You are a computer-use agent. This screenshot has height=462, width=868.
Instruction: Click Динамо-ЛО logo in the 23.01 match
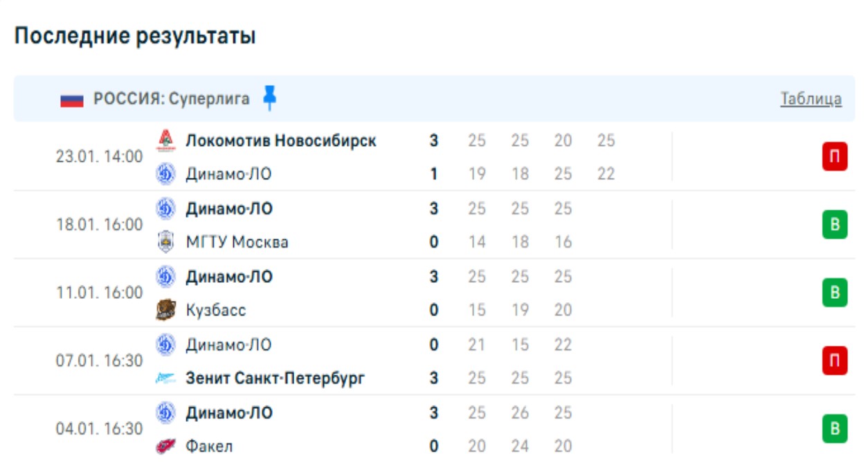point(165,174)
